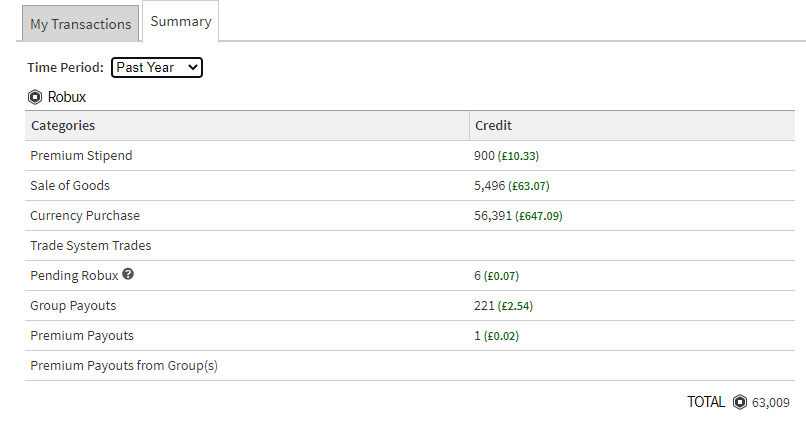Click the Robux icon beside the total amount
Image resolution: width=806 pixels, height=432 pixels.
[x=739, y=402]
